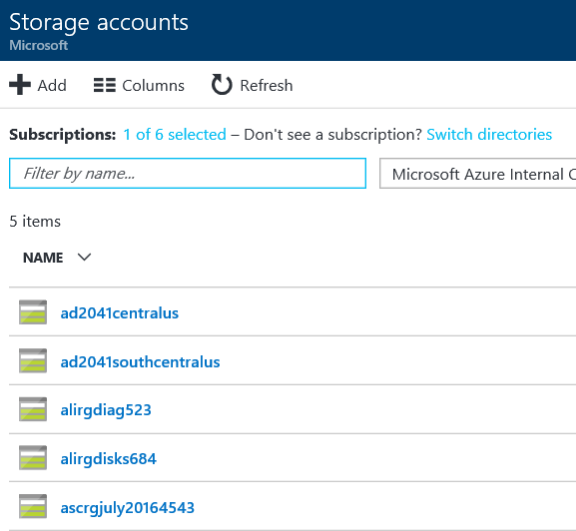
Task: Click the Columns label in the toolbar
Action: click(153, 86)
